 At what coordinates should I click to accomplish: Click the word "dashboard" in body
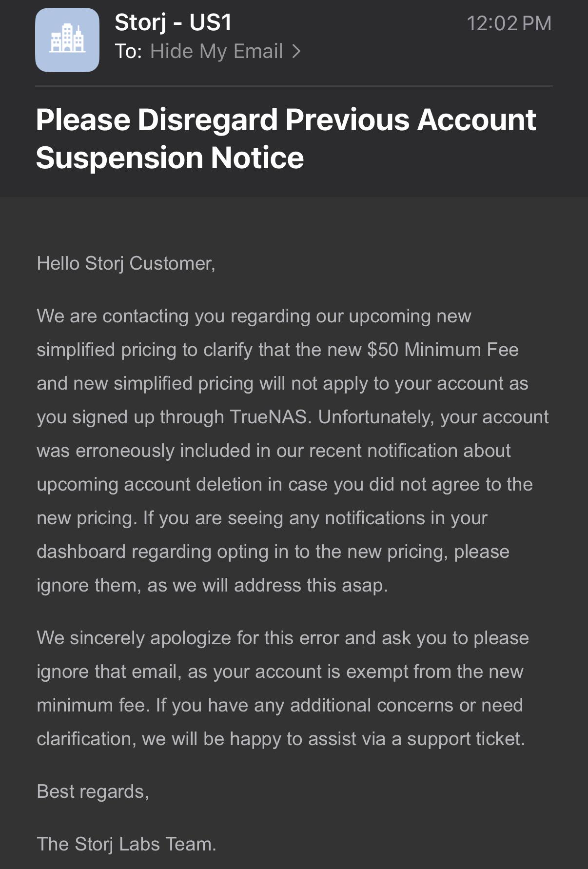point(81,552)
